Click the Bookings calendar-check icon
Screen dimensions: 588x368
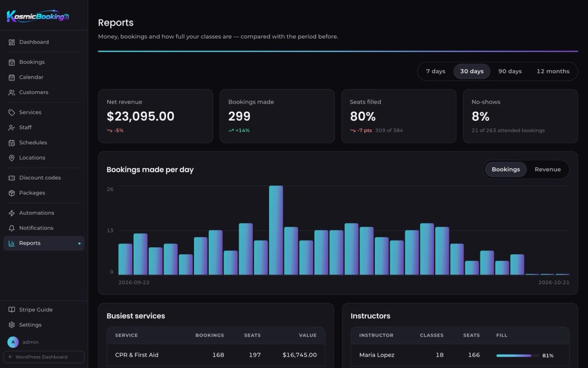(x=12, y=62)
